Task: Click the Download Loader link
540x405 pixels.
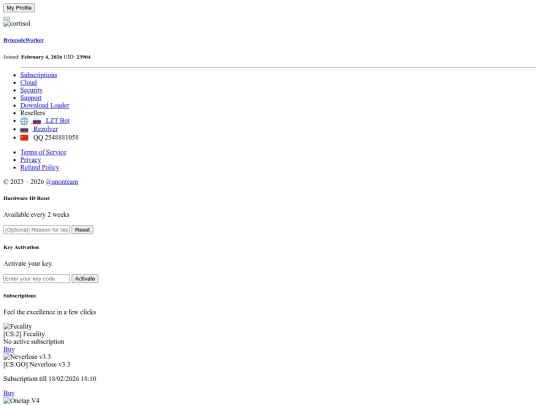Action: (x=45, y=105)
